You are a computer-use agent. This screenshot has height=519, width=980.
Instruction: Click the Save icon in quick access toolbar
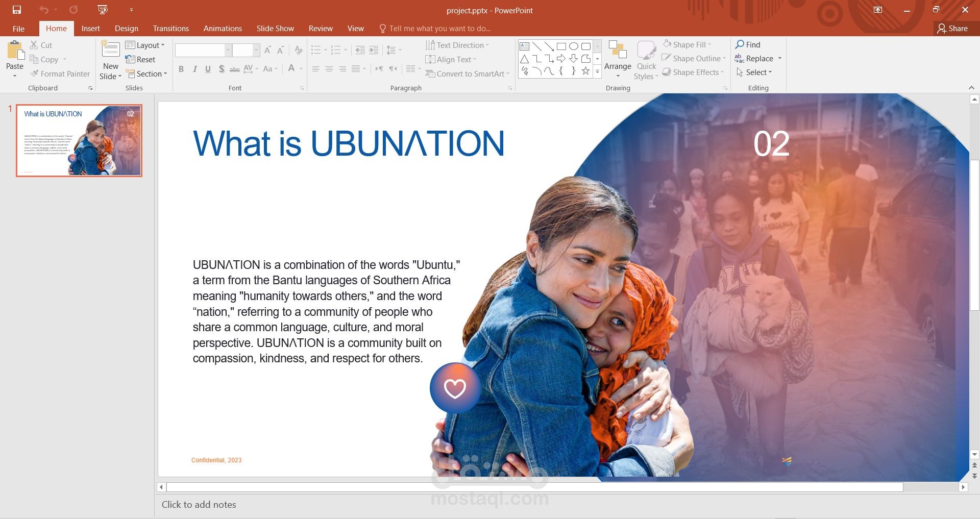click(17, 10)
